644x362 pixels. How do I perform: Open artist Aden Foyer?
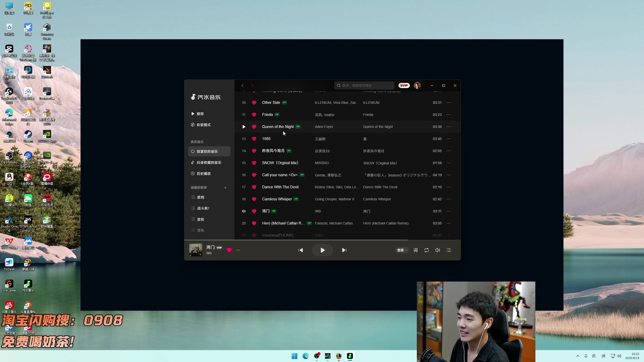(x=324, y=127)
